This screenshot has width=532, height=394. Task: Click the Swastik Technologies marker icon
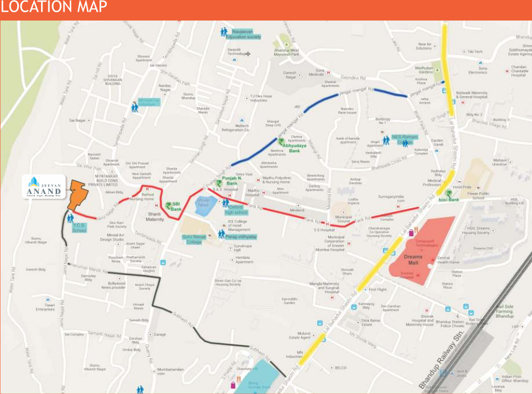[x=235, y=59]
